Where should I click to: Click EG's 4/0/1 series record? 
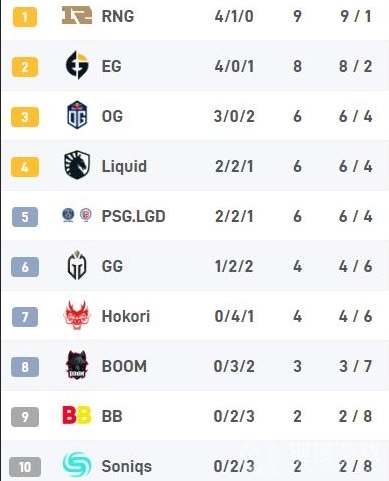234,66
